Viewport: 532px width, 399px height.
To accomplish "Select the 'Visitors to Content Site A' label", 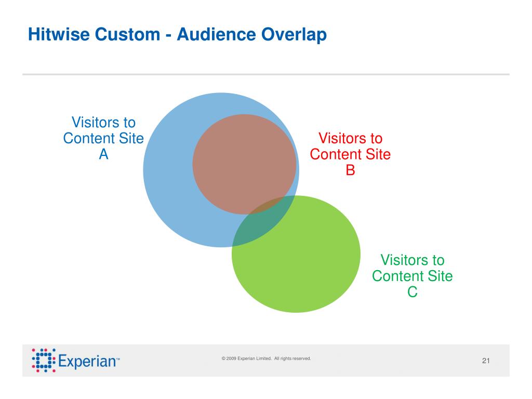I will point(103,138).
